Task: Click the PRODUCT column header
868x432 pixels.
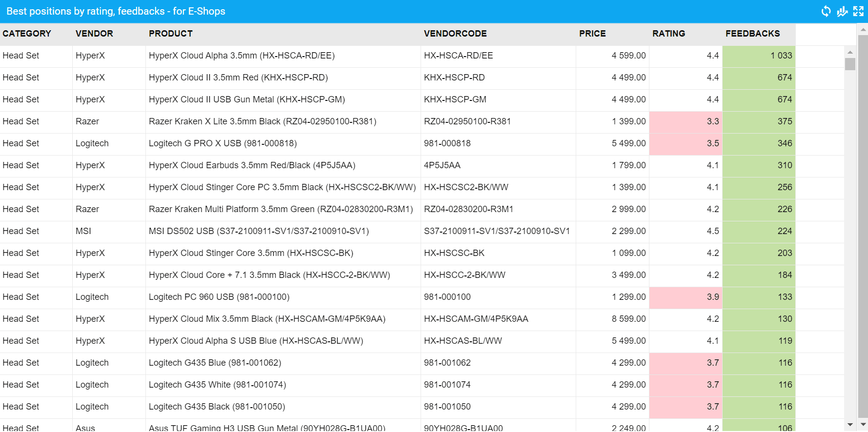Action: coord(171,34)
